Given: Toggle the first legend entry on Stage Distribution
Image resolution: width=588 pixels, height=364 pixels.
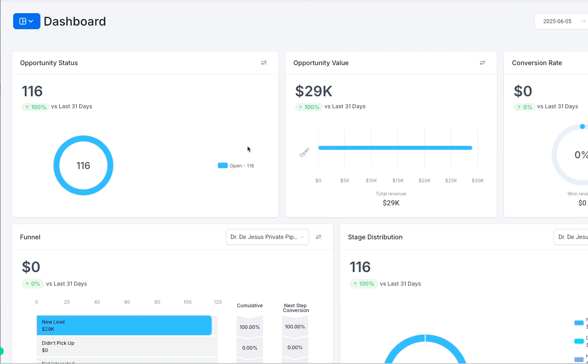Looking at the screenshot, I should pyautogui.click(x=580, y=323).
